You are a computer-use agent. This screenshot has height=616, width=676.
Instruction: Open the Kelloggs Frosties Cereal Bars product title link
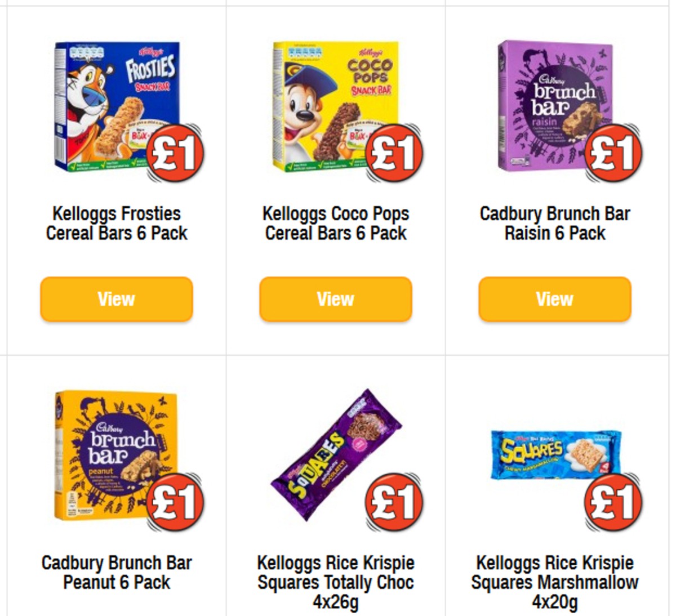click(116, 222)
